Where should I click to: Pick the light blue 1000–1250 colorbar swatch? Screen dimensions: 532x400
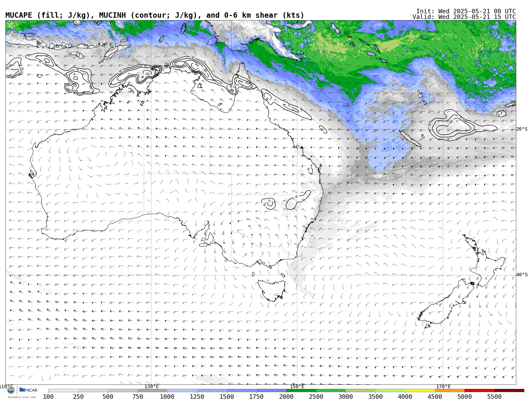coord(182,391)
